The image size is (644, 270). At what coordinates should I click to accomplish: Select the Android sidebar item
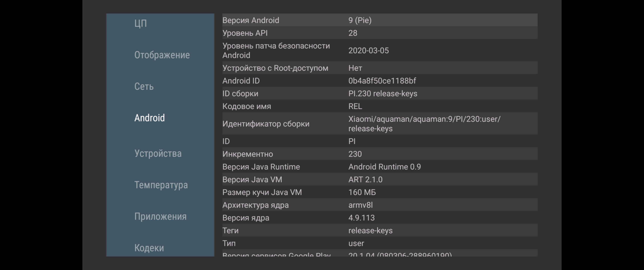coord(150,118)
